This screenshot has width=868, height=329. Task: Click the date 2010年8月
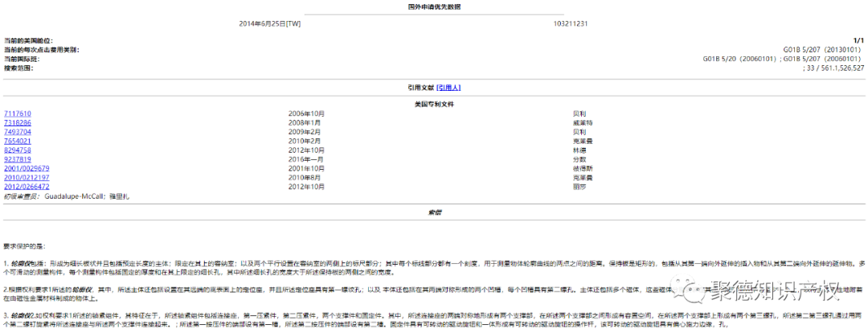(x=305, y=178)
